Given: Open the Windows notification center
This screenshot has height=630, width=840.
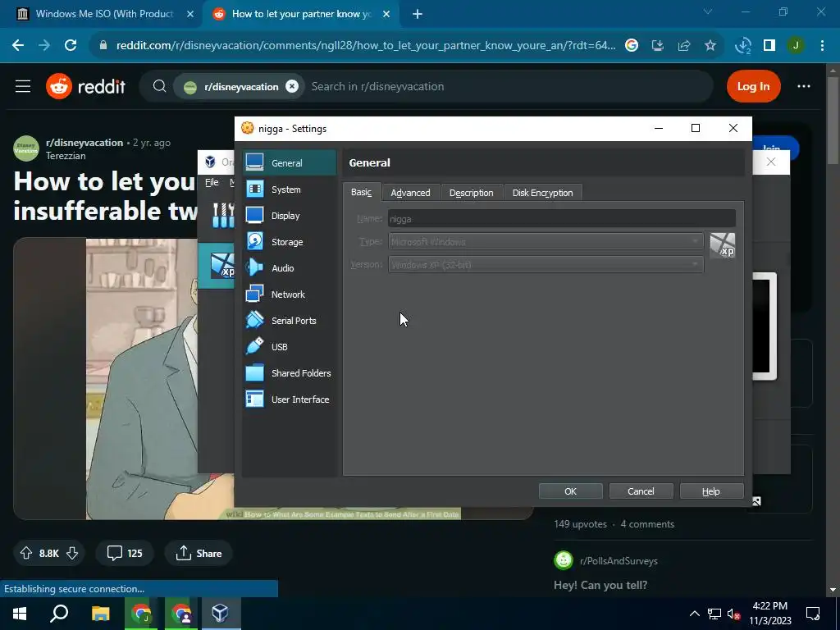Looking at the screenshot, I should [813, 613].
